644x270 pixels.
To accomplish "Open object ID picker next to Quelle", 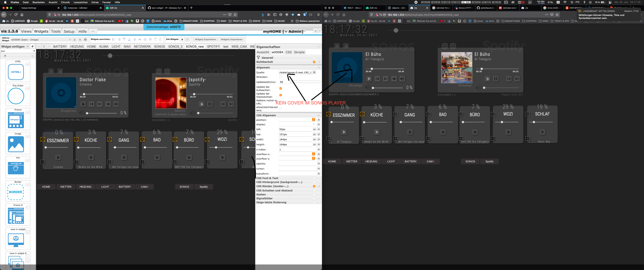I will point(314,72).
